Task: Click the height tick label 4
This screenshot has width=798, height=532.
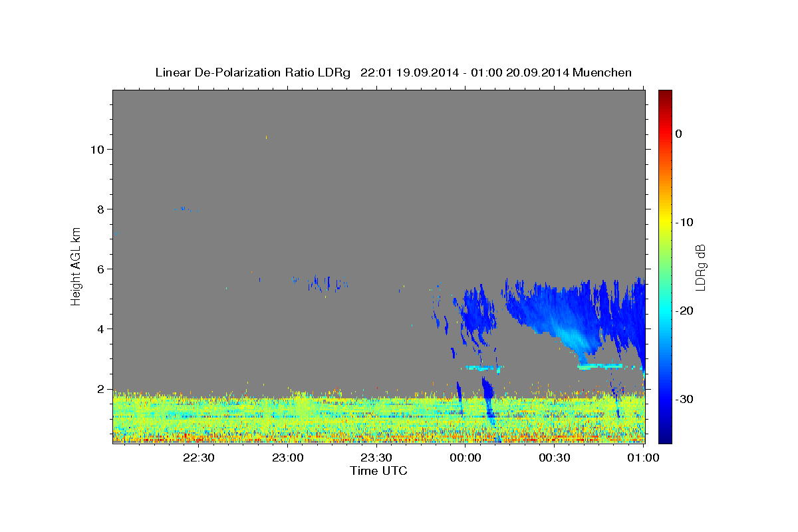Action: click(x=101, y=329)
